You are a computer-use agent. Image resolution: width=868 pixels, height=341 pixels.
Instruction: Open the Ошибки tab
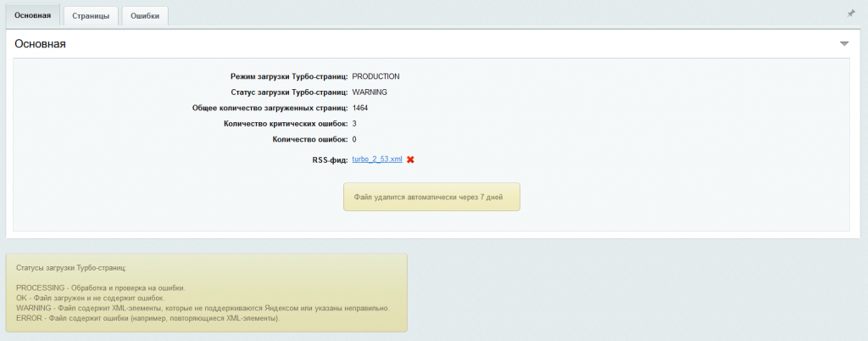click(145, 15)
